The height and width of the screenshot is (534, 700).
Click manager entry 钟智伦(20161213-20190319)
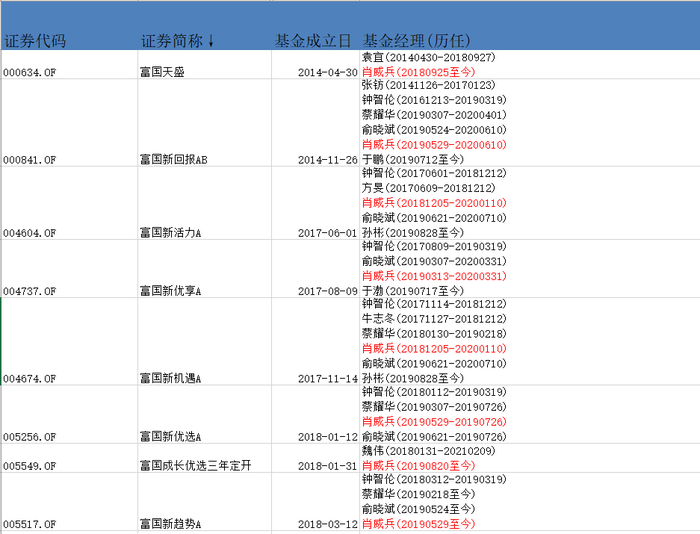coord(434,100)
